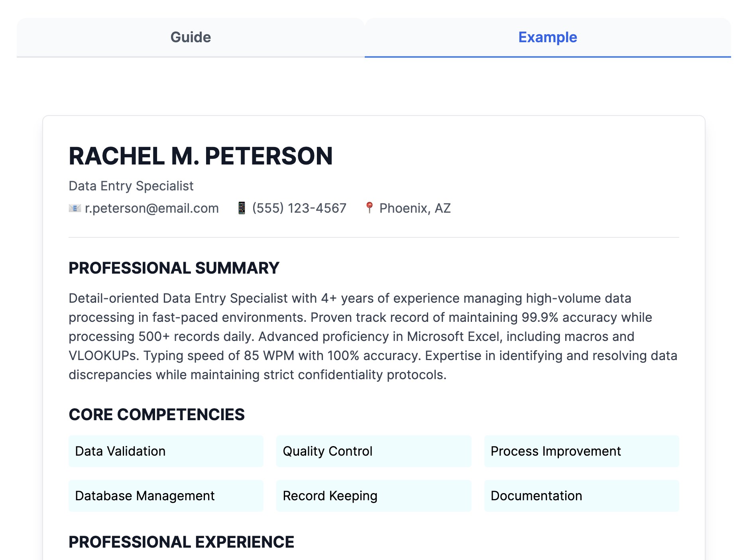Click the Rachel M. Peterson name heading

click(201, 156)
